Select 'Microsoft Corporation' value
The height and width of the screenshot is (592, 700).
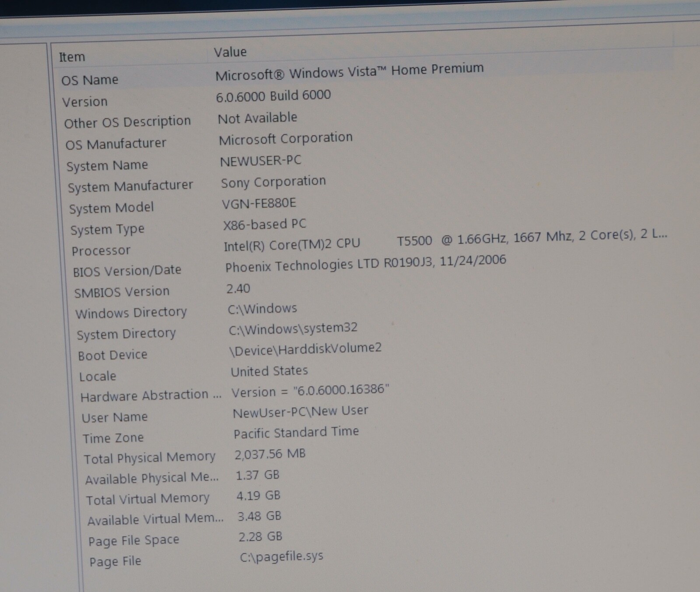click(286, 139)
